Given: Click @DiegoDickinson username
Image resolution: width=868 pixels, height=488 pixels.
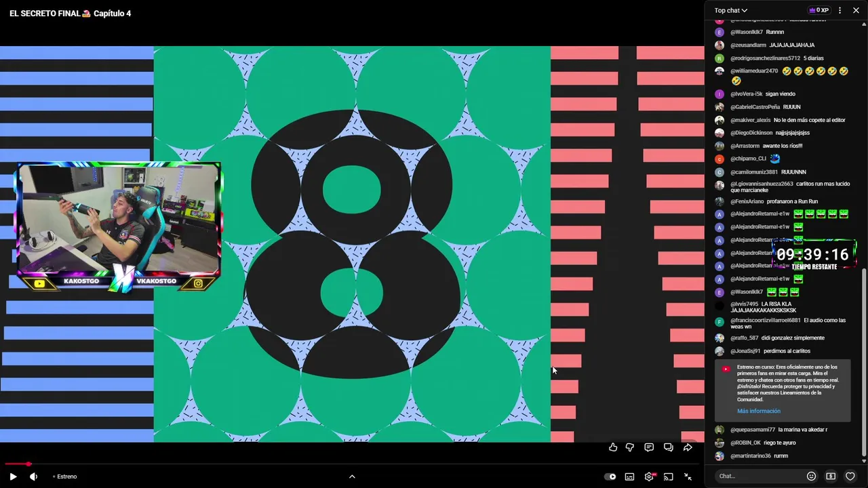Looking at the screenshot, I should point(751,133).
